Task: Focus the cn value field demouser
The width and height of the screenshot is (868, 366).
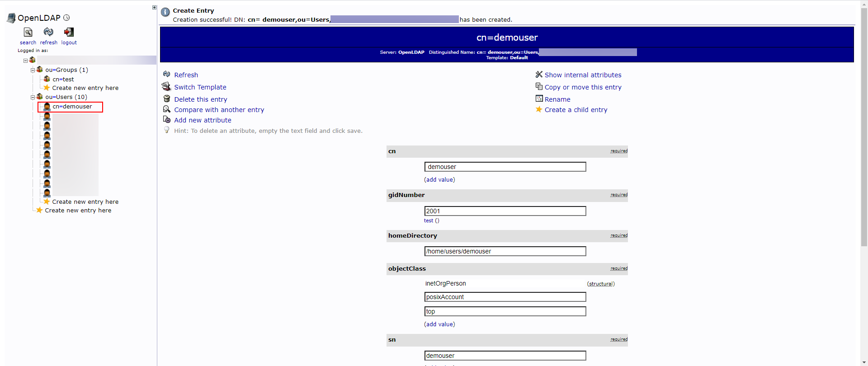Action: 505,167
